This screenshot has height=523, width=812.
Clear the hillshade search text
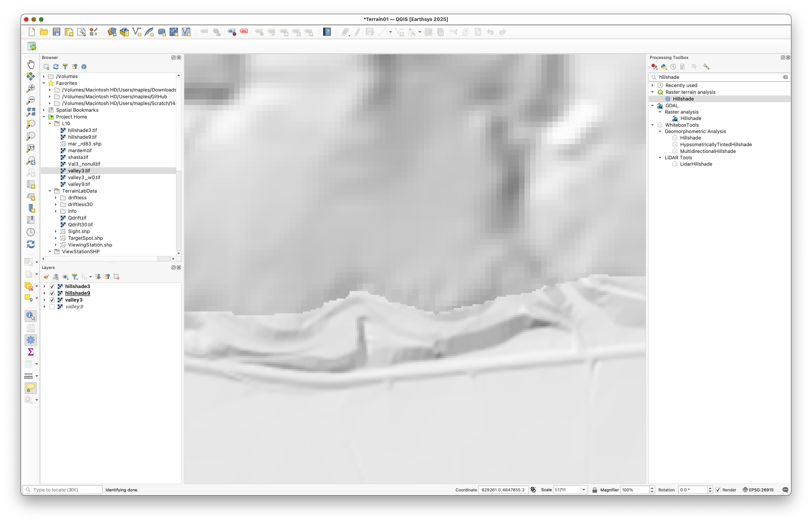[x=785, y=77]
